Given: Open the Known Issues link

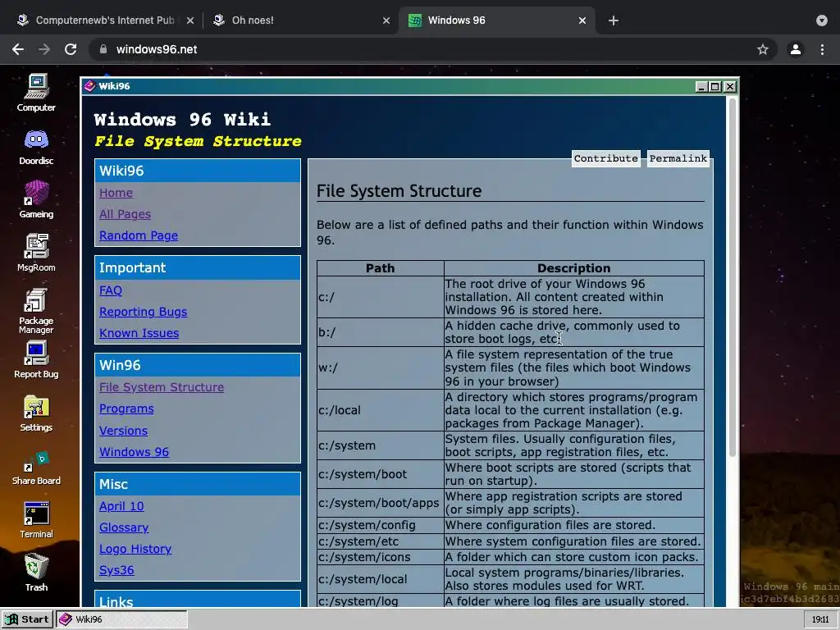Looking at the screenshot, I should coord(139,333).
